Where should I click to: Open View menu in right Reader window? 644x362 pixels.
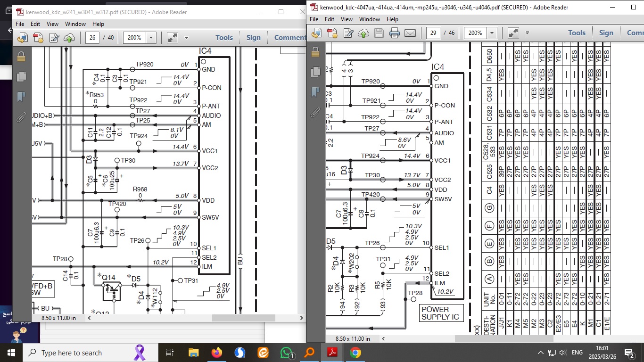[x=347, y=19]
